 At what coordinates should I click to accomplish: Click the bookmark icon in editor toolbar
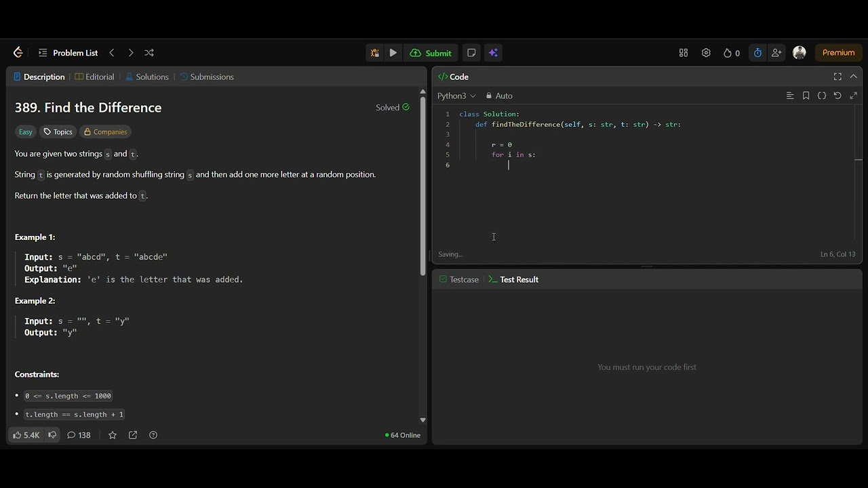806,96
